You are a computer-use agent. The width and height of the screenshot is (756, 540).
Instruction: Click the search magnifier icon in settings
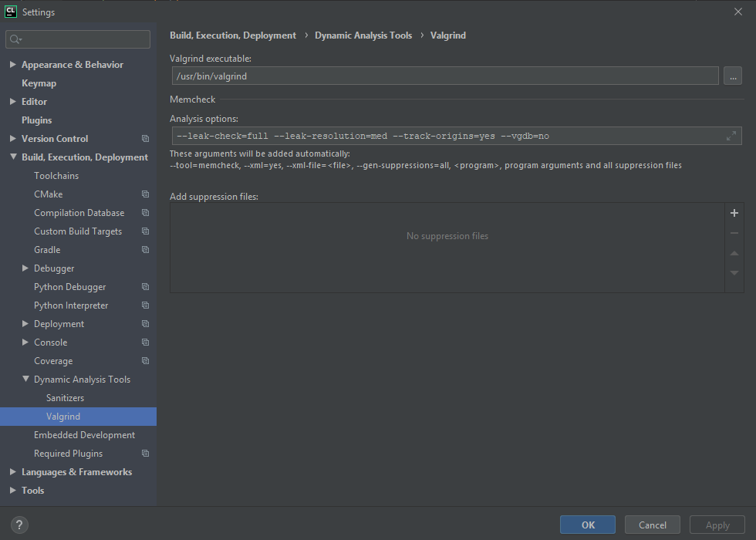[15, 39]
